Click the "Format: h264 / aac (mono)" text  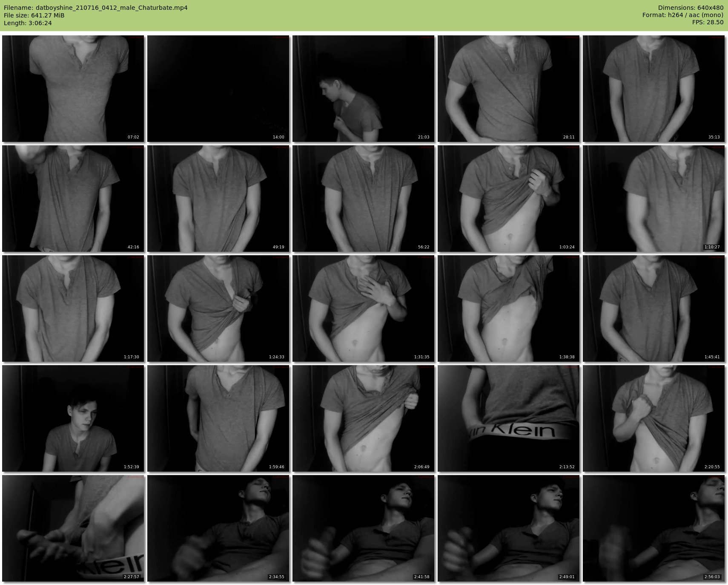tap(683, 15)
